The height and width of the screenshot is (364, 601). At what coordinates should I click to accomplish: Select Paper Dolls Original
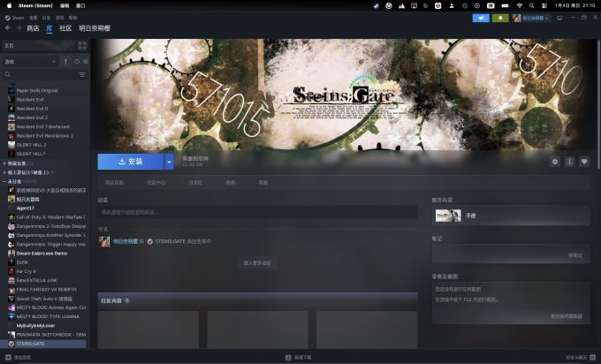coord(37,90)
